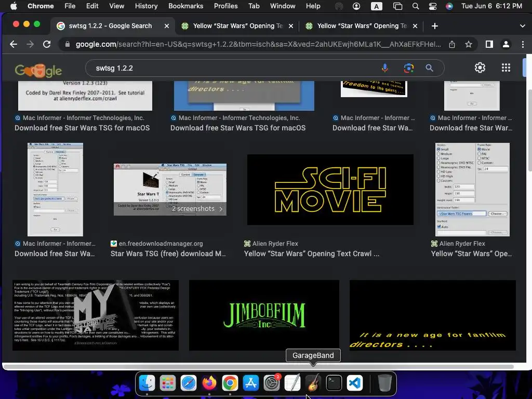
Task: Open the first 'Download free Star Wars TSG for macOS' link
Action: tap(82, 128)
